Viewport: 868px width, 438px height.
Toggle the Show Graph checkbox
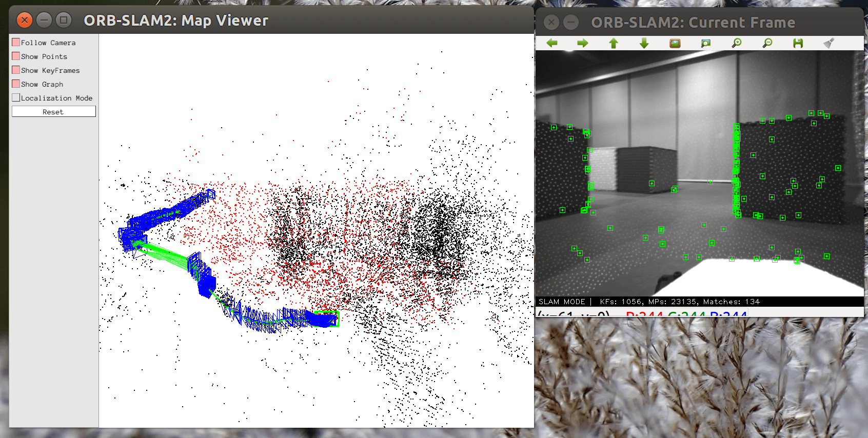tap(16, 84)
